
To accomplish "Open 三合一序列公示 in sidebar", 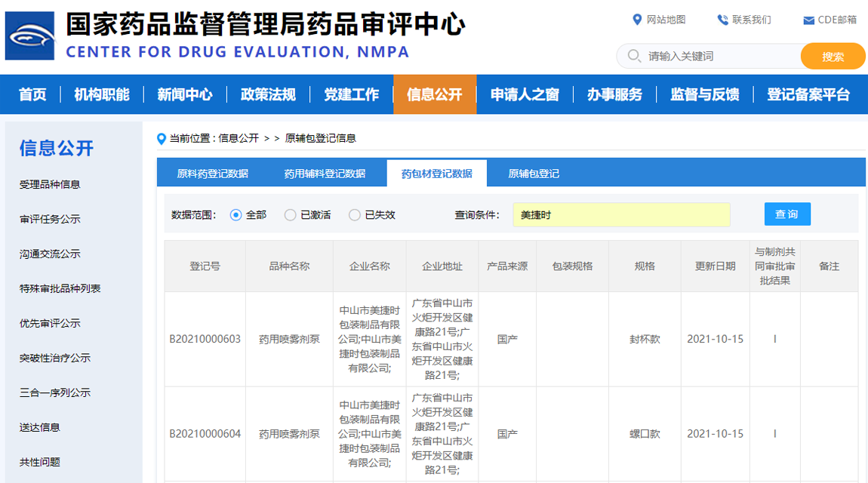I will (55, 393).
